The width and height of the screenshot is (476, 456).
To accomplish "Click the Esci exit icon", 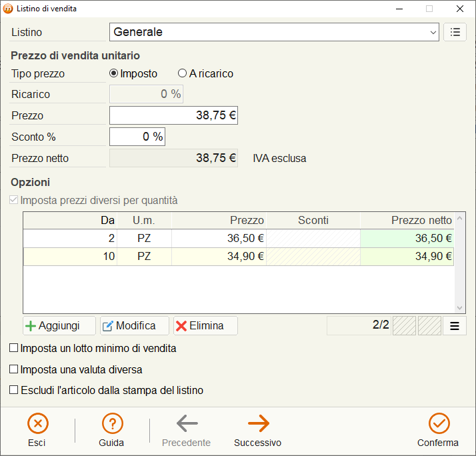I will [37, 423].
